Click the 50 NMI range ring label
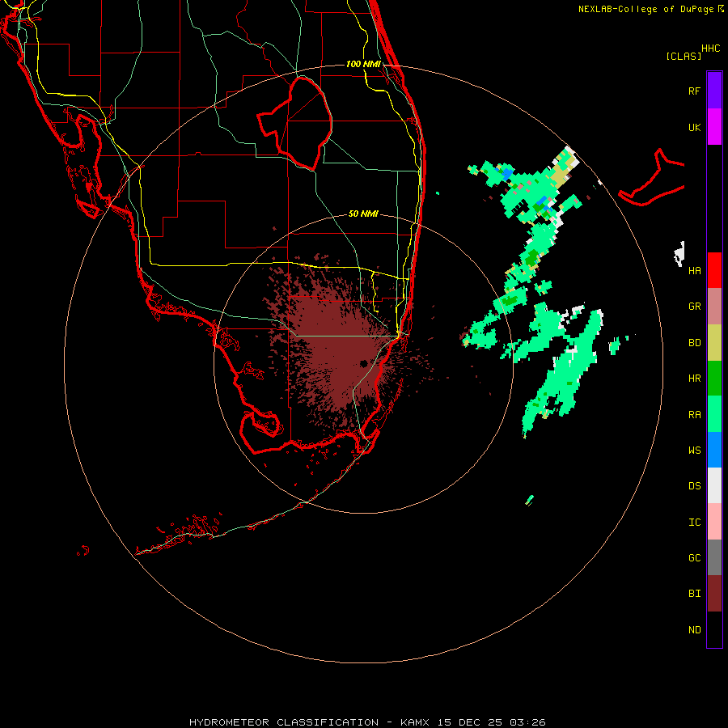The width and height of the screenshot is (728, 728). tap(363, 214)
